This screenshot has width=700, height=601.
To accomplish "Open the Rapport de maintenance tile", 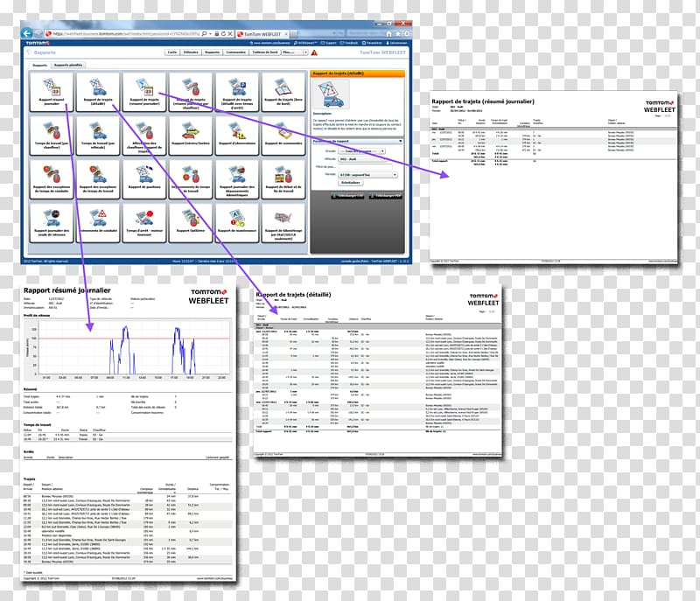I will click(237, 223).
